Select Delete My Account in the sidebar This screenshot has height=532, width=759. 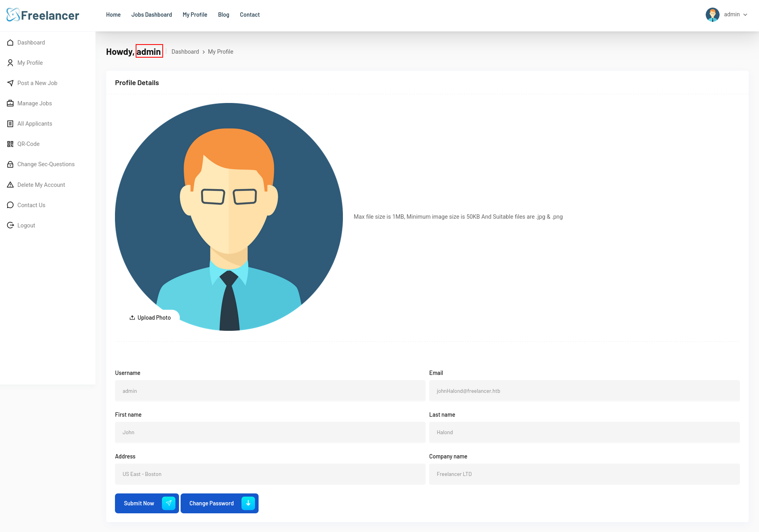[41, 185]
